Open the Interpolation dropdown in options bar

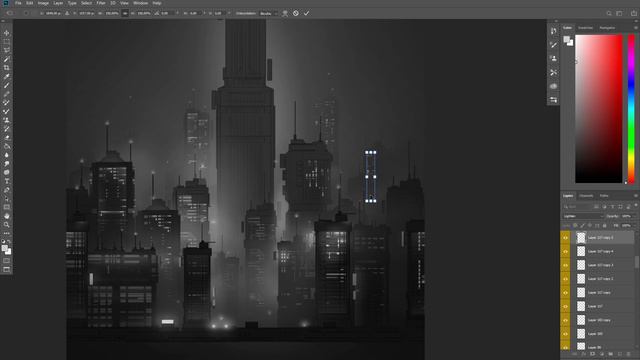point(269,13)
